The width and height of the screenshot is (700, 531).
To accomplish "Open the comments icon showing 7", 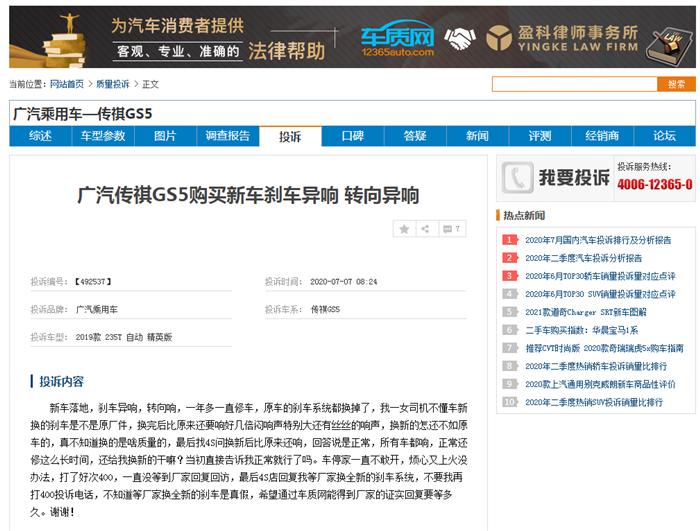I will pyautogui.click(x=452, y=229).
